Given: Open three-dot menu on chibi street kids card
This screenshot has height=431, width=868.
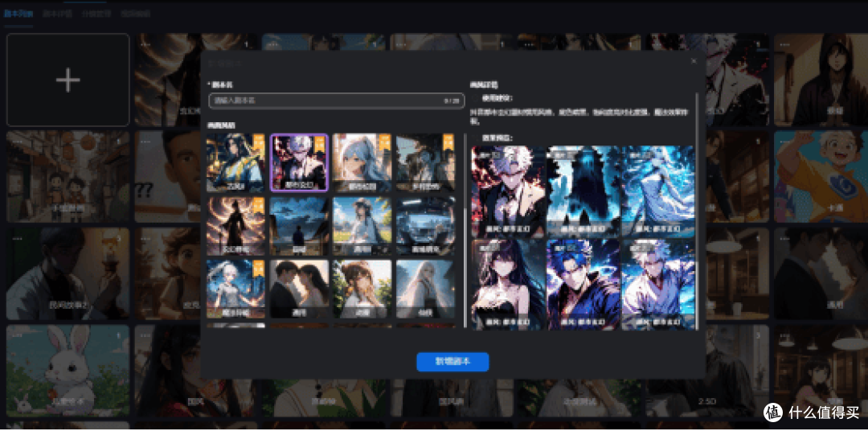Looking at the screenshot, I should pyautogui.click(x=17, y=142).
